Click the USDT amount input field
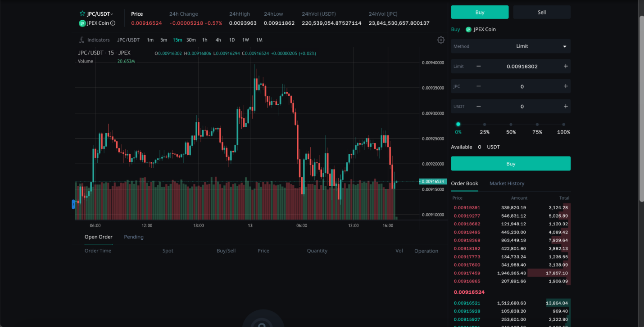 (522, 106)
